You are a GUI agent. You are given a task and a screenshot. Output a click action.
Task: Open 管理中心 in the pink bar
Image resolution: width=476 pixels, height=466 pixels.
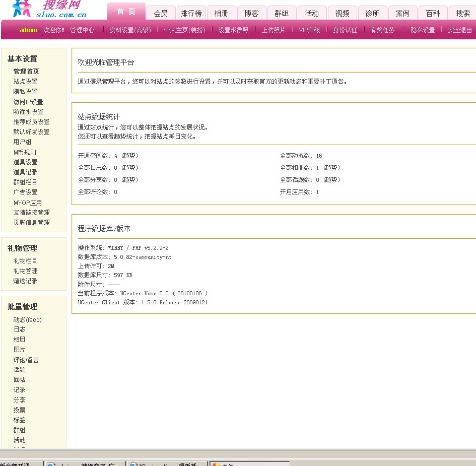(82, 30)
